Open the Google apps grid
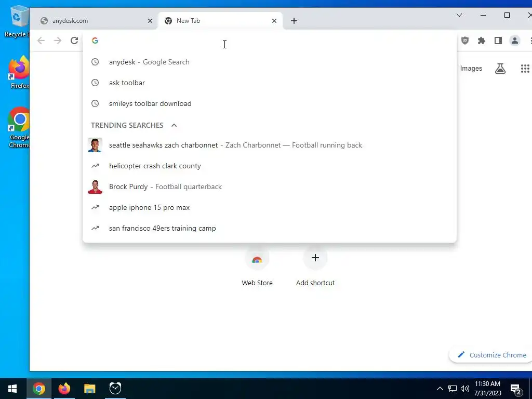The image size is (532, 399). click(525, 69)
